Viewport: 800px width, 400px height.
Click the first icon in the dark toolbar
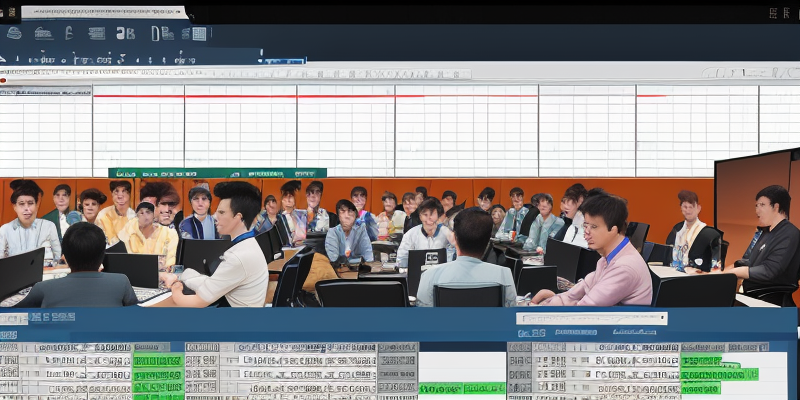[x=13, y=33]
